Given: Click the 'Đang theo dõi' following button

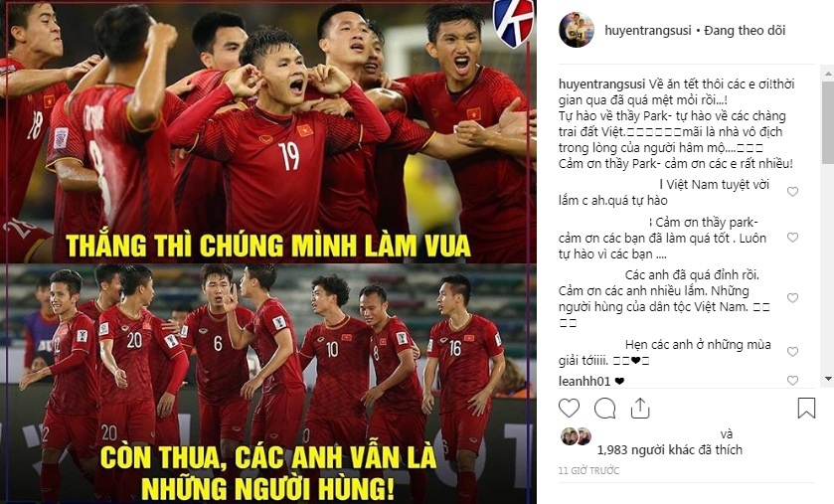Looking at the screenshot, I should (745, 30).
